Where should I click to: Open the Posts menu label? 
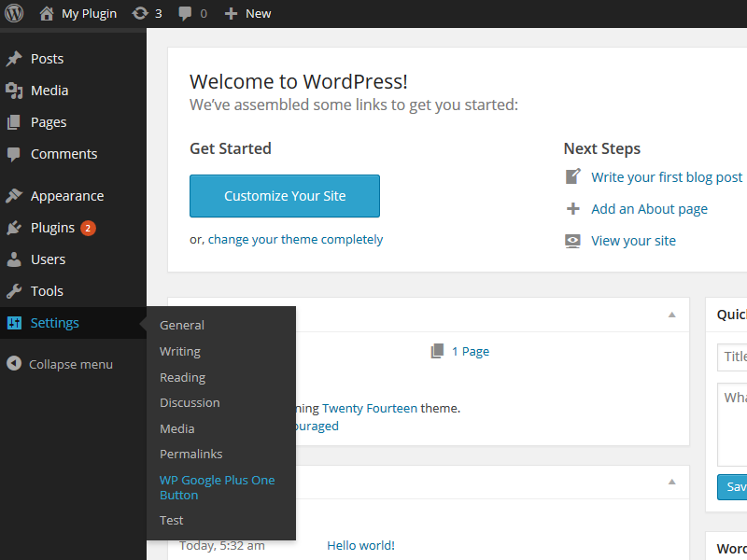pyautogui.click(x=48, y=59)
